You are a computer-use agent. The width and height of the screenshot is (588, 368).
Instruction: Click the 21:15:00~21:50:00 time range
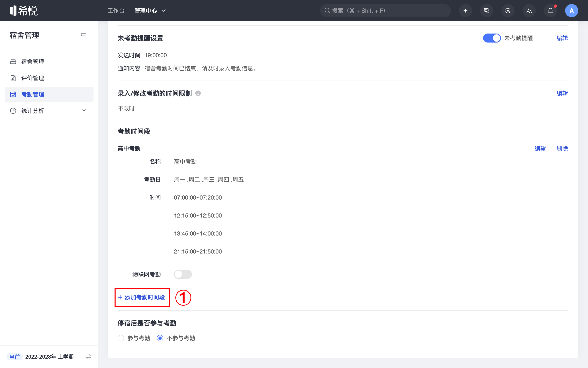pos(198,251)
